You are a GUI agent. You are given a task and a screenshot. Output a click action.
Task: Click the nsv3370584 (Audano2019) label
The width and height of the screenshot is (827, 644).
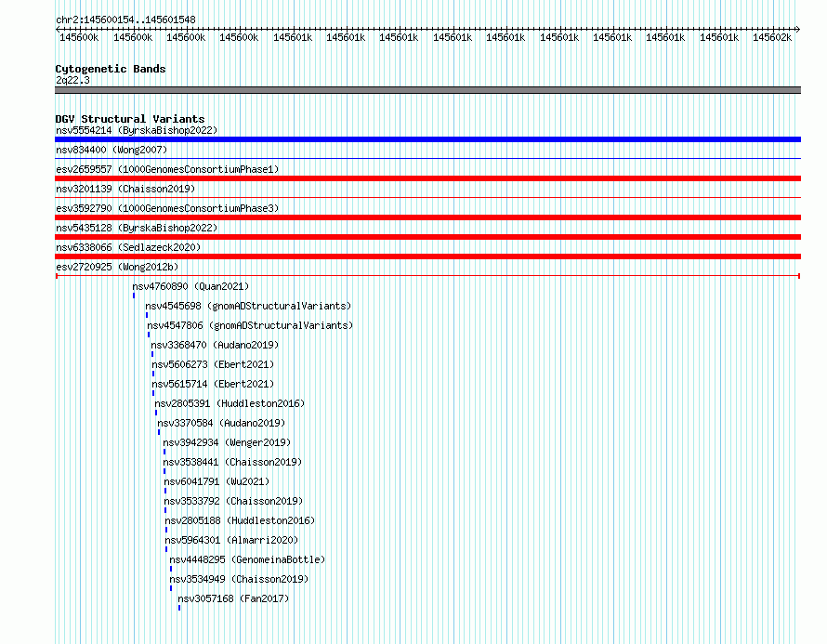[x=221, y=423]
